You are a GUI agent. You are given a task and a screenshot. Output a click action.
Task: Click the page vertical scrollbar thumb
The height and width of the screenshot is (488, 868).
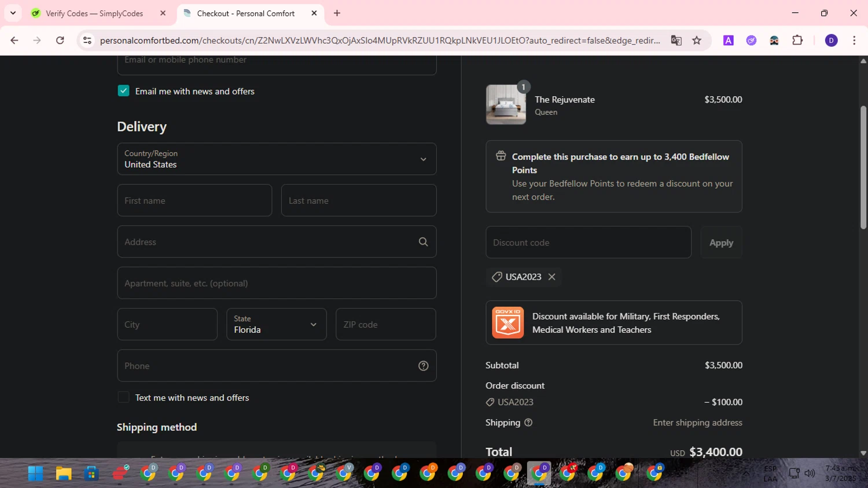[x=863, y=167]
